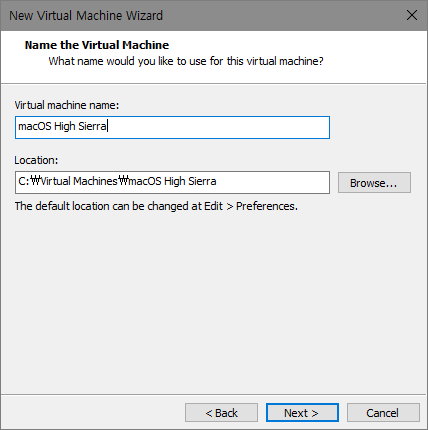Screen dimensions: 428x430
Task: Place cursor on "macOS" in name field
Action: pos(35,126)
